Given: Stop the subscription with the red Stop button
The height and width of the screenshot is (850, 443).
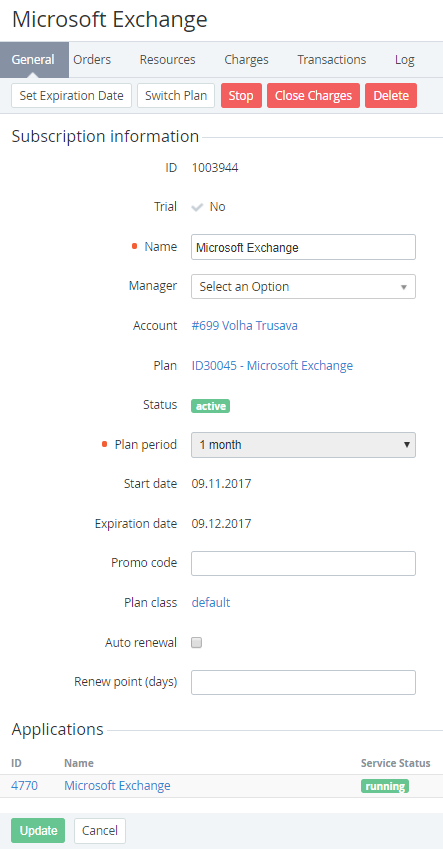Looking at the screenshot, I should (x=241, y=96).
